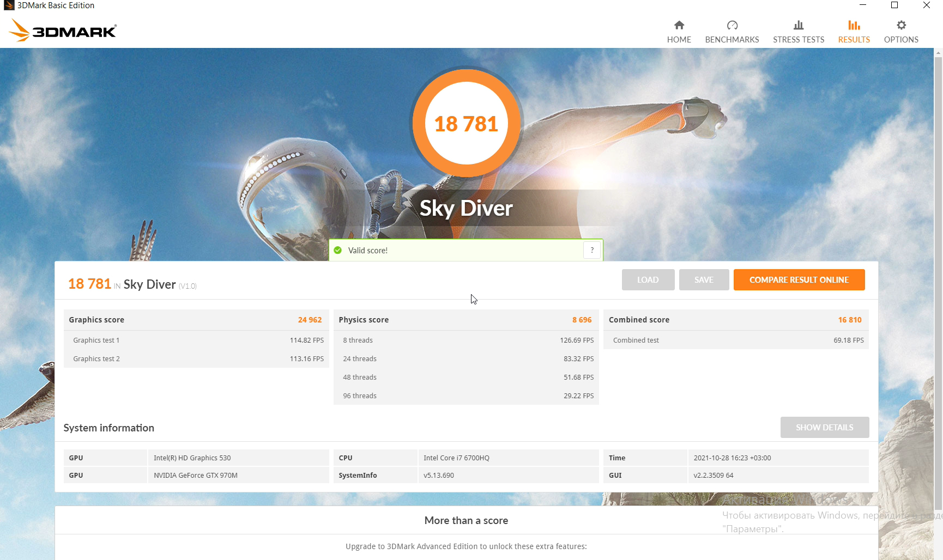Click the Graphics test 2 row

[196, 358]
